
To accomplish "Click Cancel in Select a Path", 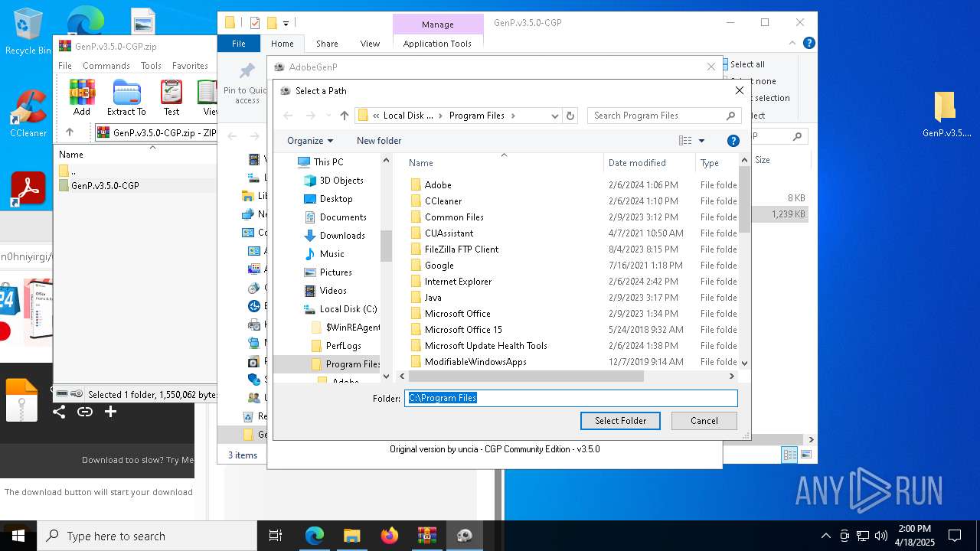I will pos(704,421).
